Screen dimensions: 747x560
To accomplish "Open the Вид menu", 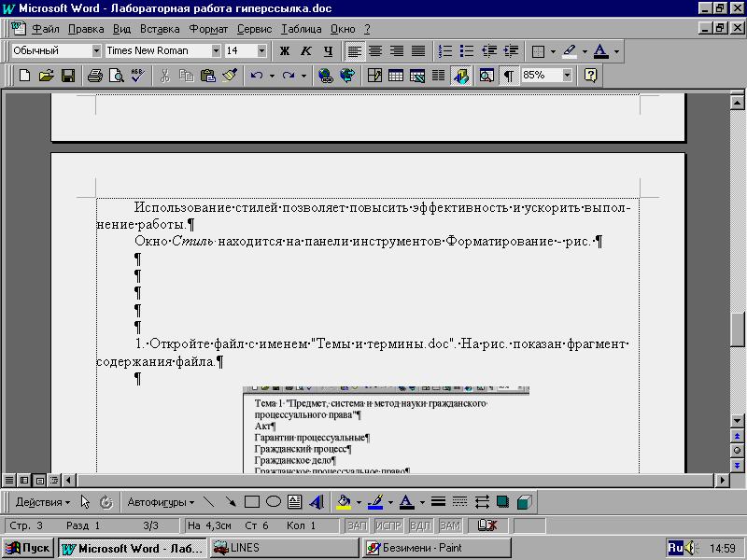I will point(122,29).
